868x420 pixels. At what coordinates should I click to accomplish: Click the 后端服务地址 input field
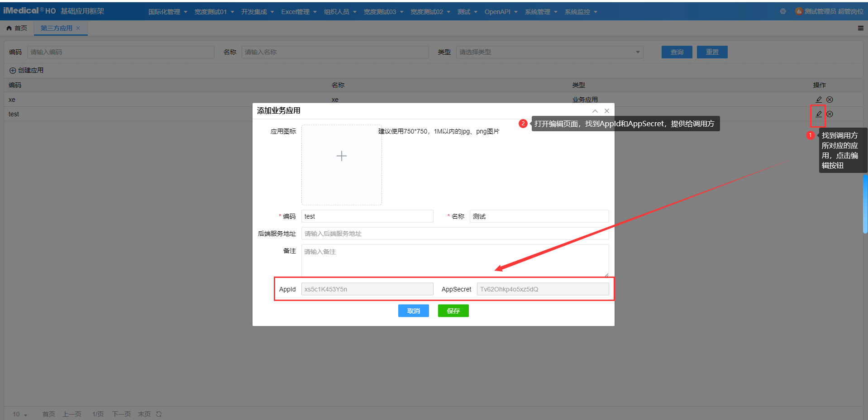pyautogui.click(x=454, y=234)
